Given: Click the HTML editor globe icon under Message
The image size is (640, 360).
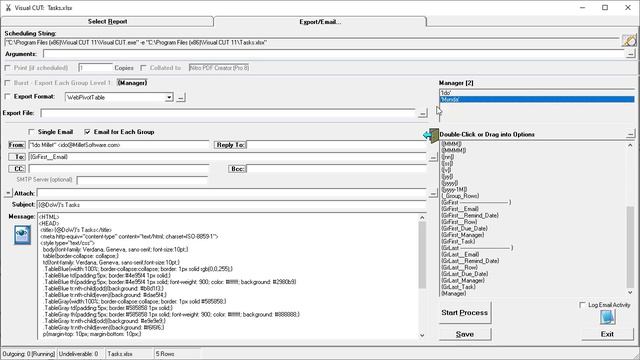Looking at the screenshot, I should tap(22, 235).
